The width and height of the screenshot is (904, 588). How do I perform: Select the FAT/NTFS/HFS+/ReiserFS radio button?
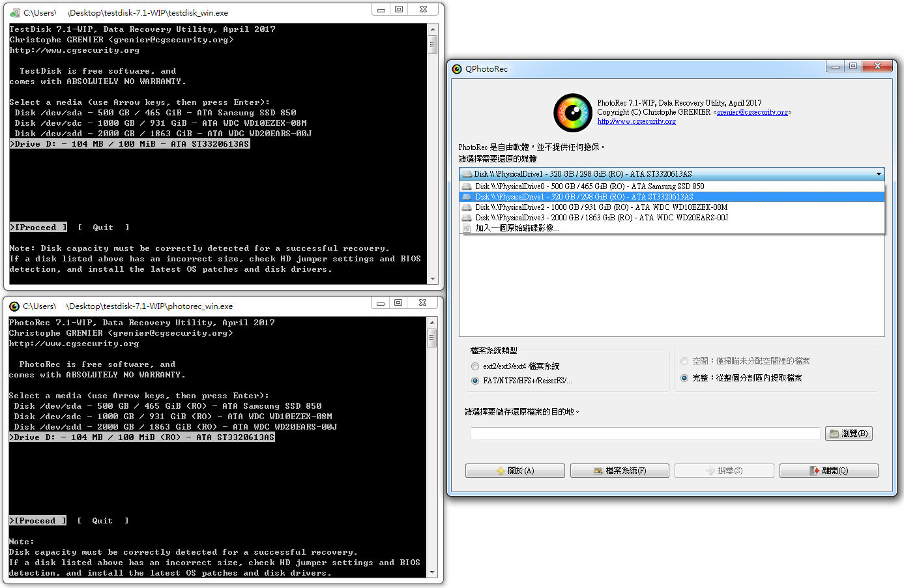point(475,381)
